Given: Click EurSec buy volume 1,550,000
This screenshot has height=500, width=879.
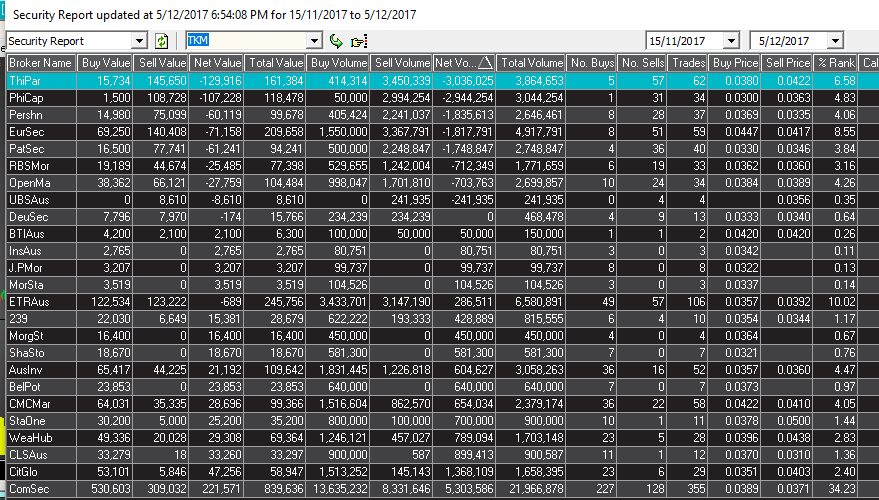Looking at the screenshot, I should [x=342, y=132].
